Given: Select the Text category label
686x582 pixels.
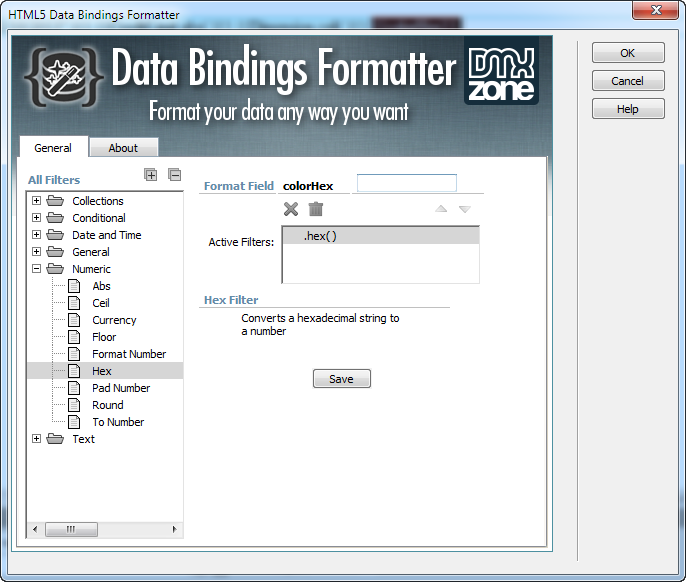Looking at the screenshot, I should click(x=84, y=439).
